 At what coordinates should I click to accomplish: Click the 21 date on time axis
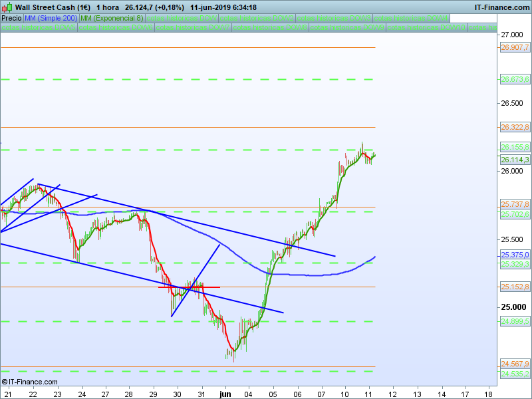coord(8,394)
